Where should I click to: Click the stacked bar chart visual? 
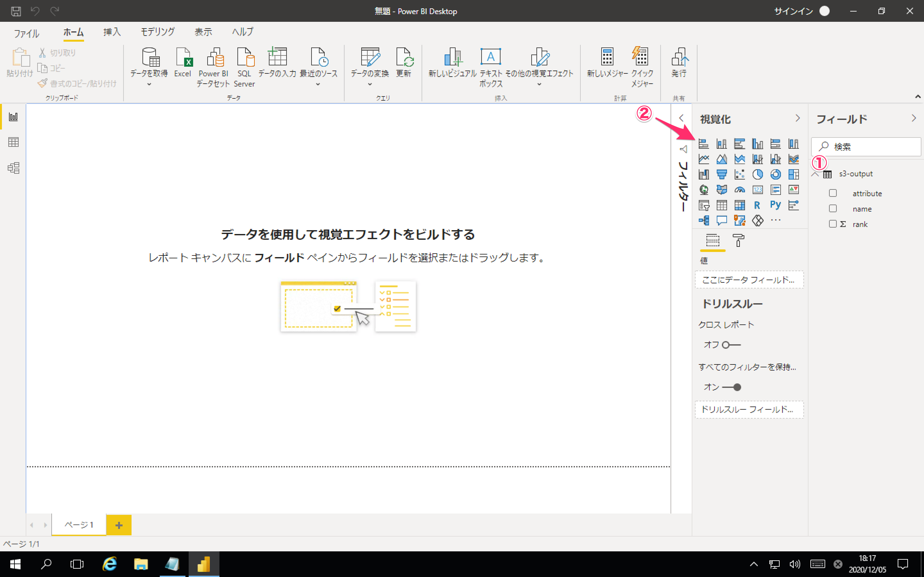click(x=703, y=144)
